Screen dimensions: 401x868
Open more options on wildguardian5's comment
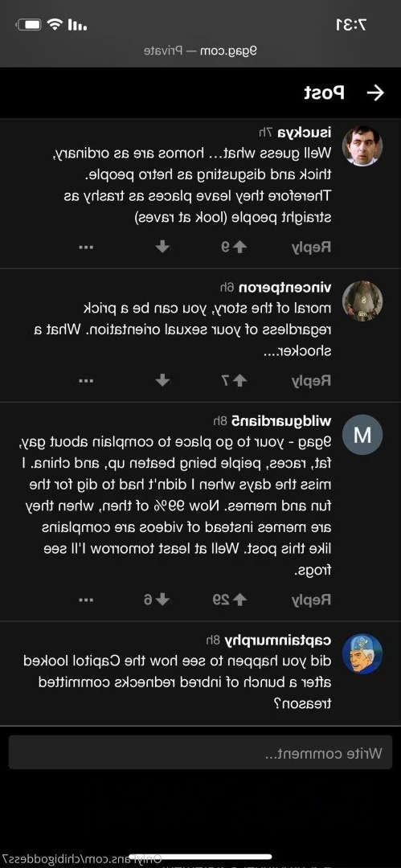(x=85, y=600)
